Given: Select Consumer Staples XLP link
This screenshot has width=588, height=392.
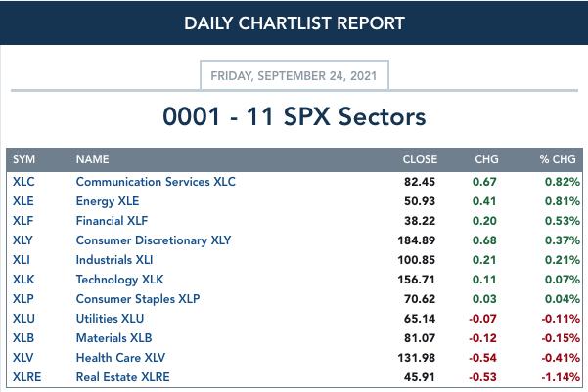Looking at the screenshot, I should [138, 299].
